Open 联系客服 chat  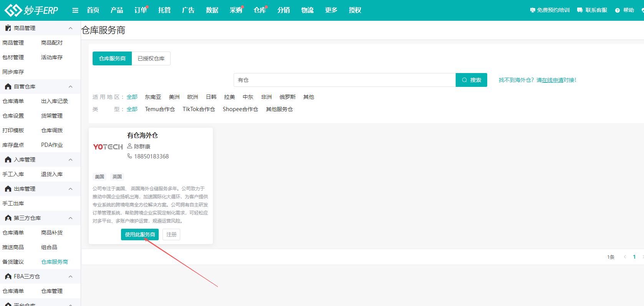[x=592, y=10]
